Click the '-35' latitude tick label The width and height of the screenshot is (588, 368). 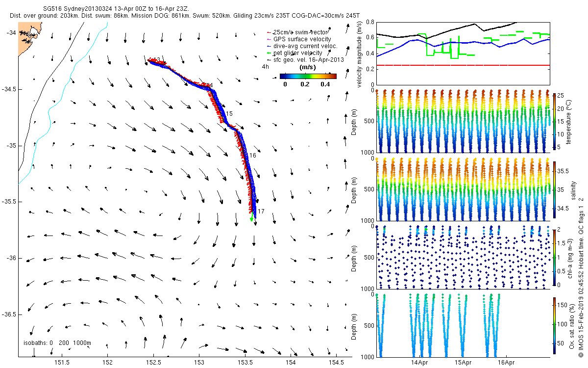coord(11,146)
